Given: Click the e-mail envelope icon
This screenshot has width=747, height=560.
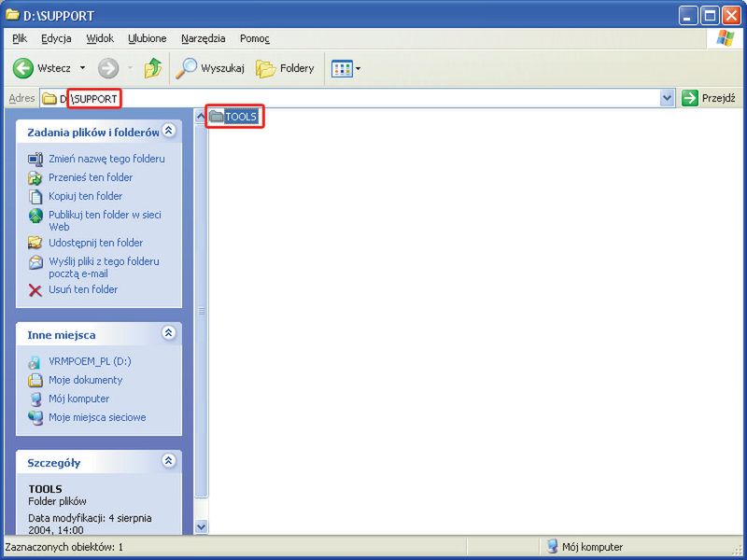Looking at the screenshot, I should point(35,262).
